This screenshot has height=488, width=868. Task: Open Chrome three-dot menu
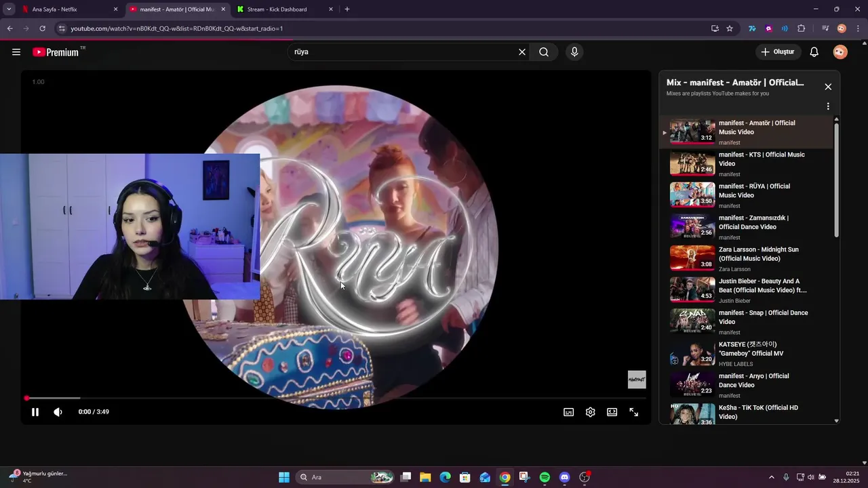point(856,28)
